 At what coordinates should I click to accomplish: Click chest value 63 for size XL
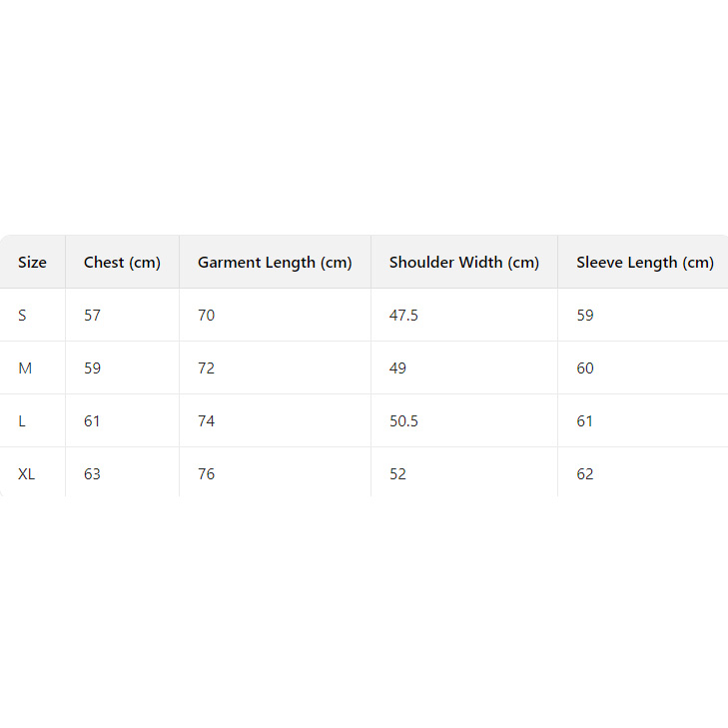[x=93, y=474]
